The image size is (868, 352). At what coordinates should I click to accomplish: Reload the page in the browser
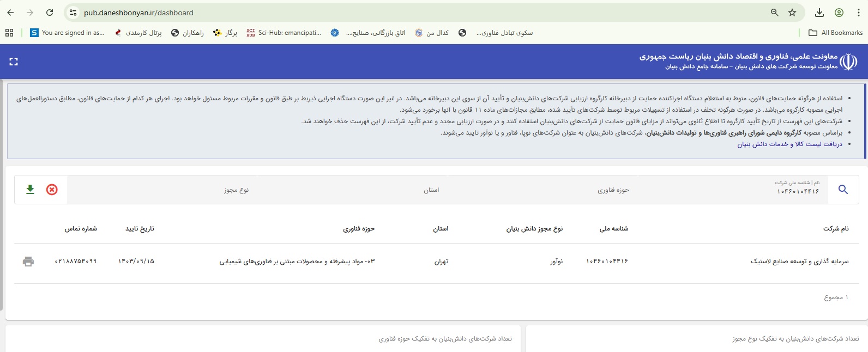pyautogui.click(x=50, y=13)
